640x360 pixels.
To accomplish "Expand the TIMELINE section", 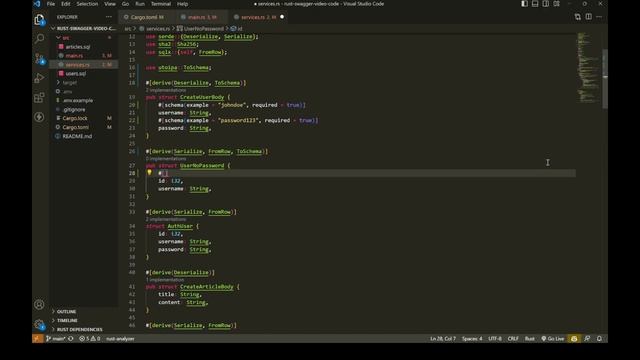I will [x=84, y=320].
